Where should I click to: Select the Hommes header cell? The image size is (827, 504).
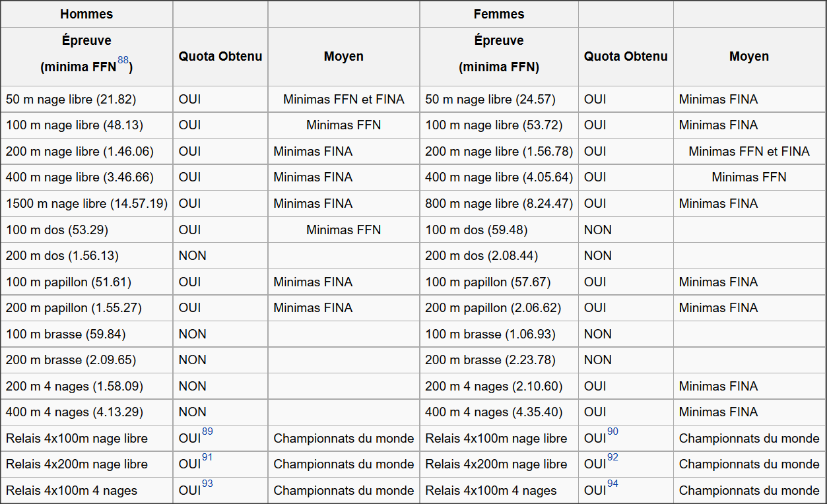(86, 14)
